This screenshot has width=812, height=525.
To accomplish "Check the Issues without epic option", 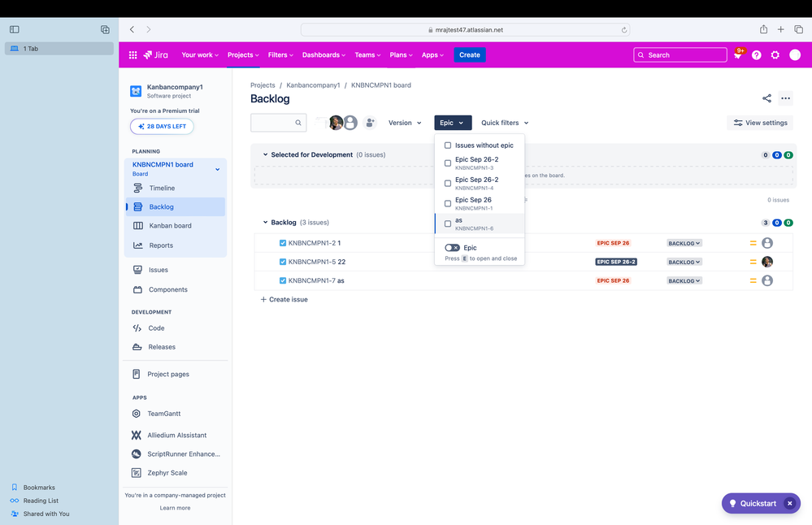I will (448, 145).
